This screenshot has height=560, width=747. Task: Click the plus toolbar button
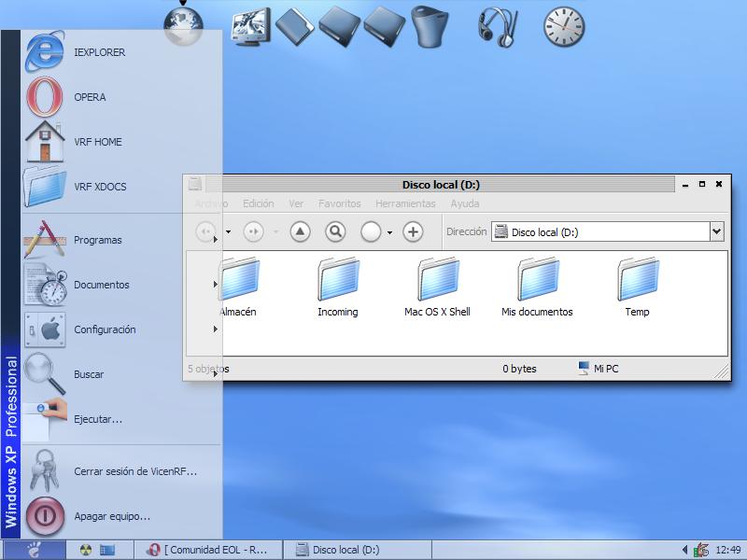click(x=413, y=231)
